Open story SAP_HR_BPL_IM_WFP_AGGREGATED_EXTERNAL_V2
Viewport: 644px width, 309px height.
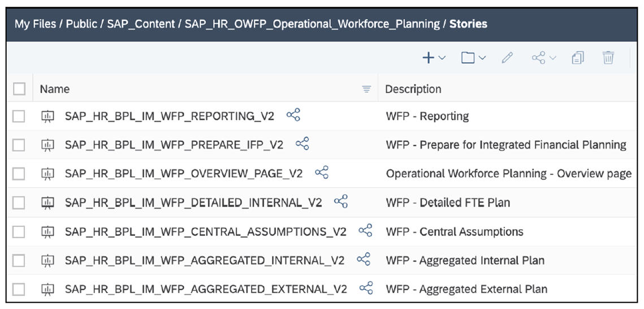206,289
